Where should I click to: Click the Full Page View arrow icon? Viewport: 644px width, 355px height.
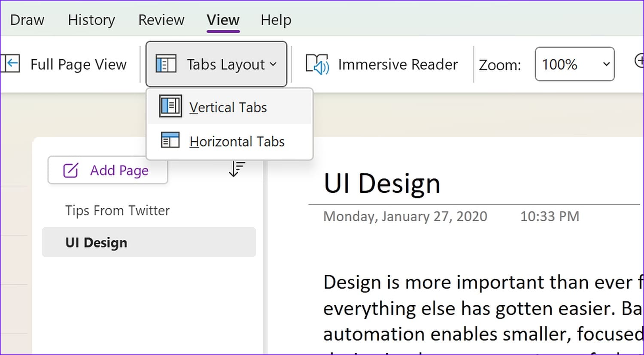coord(10,64)
